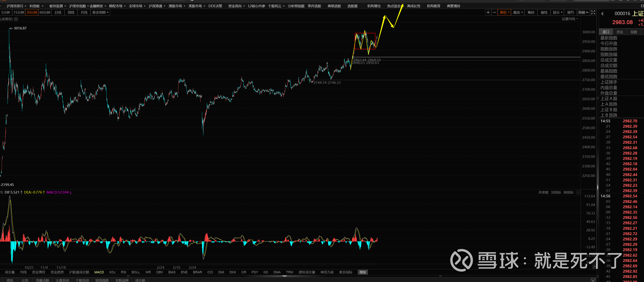Click the horizontal scroll handle under chart
The image size is (644, 282).
[x=284, y=276]
